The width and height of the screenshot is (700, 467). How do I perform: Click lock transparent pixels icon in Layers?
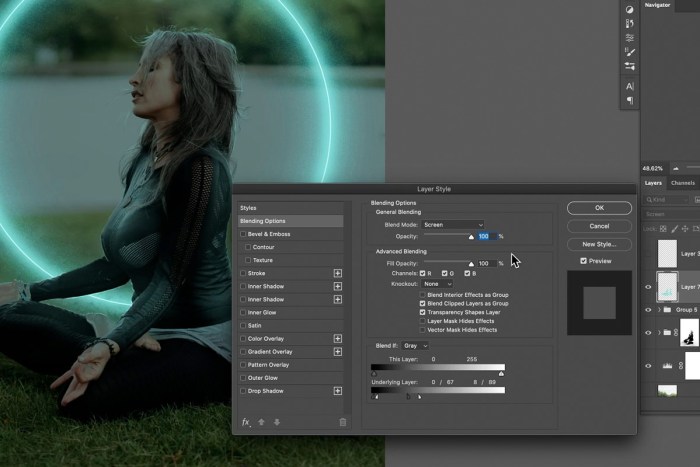tap(663, 229)
